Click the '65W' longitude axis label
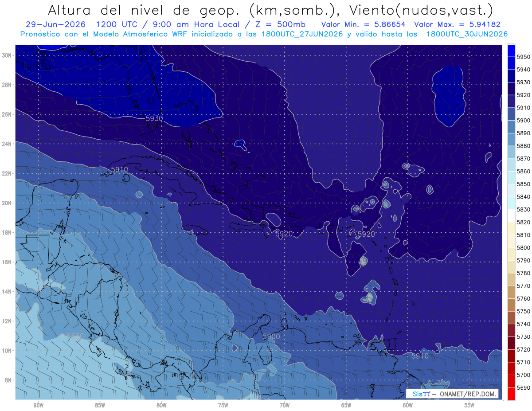 346,405
